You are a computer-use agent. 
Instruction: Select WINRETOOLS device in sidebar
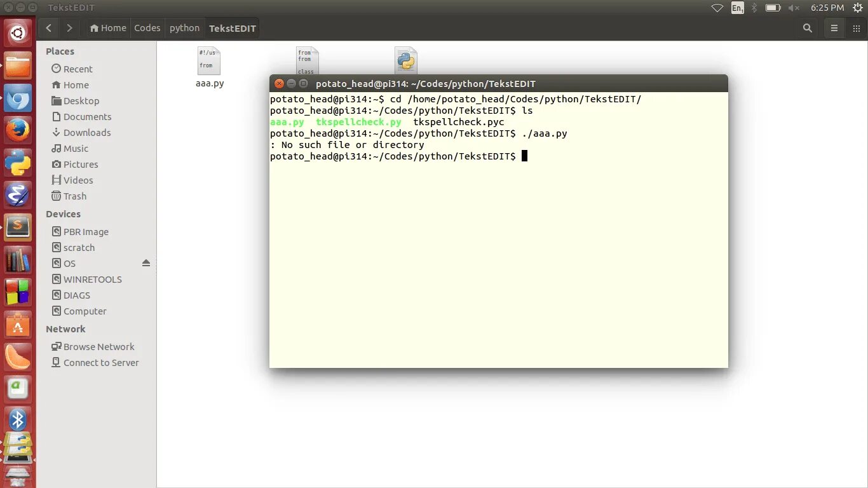pyautogui.click(x=86, y=280)
